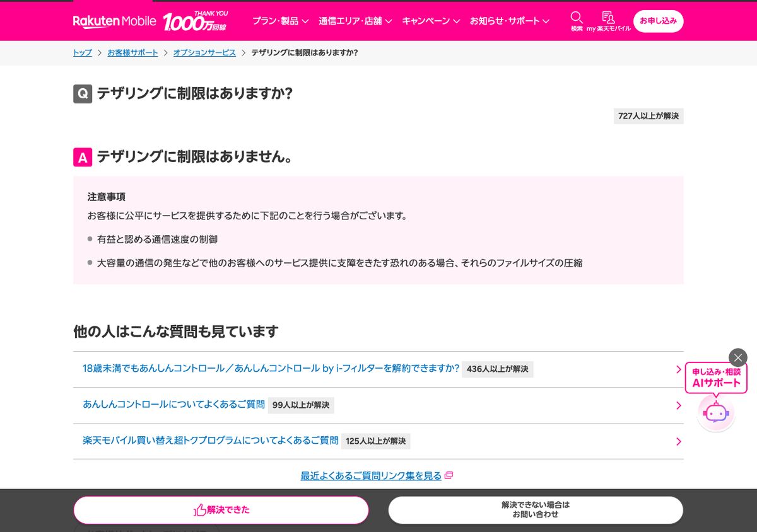This screenshot has height=532, width=757.
Task: Expand the お知らせ・サポート menu
Action: click(x=510, y=21)
